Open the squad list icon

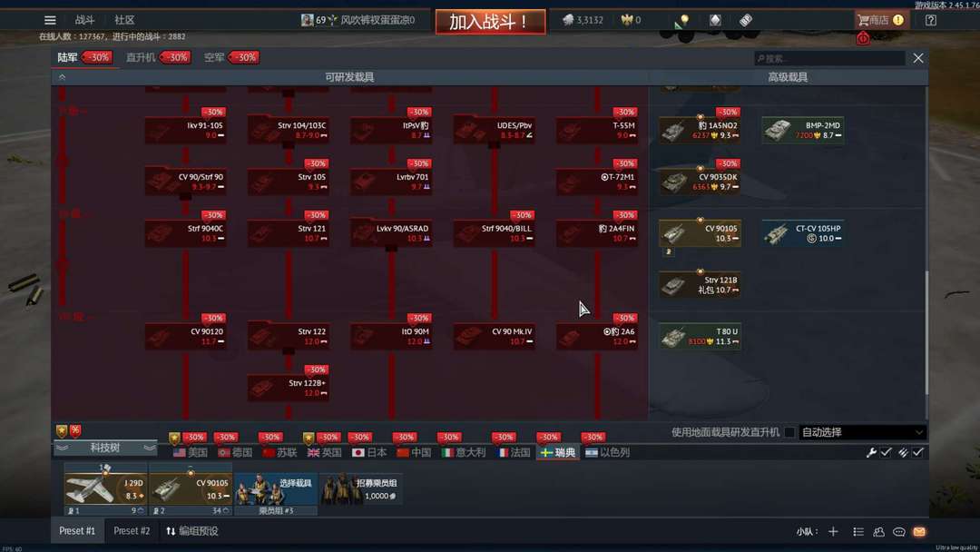tap(858, 531)
